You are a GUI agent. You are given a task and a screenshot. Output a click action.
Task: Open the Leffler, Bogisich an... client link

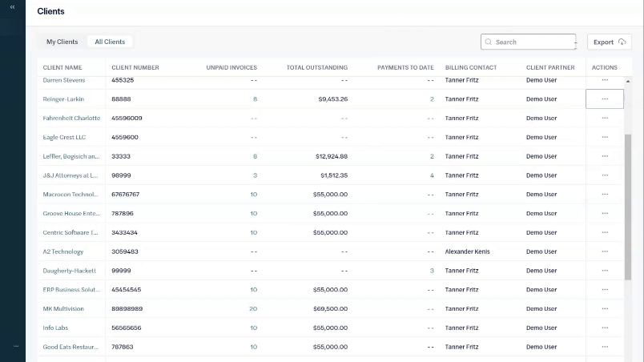71,156
